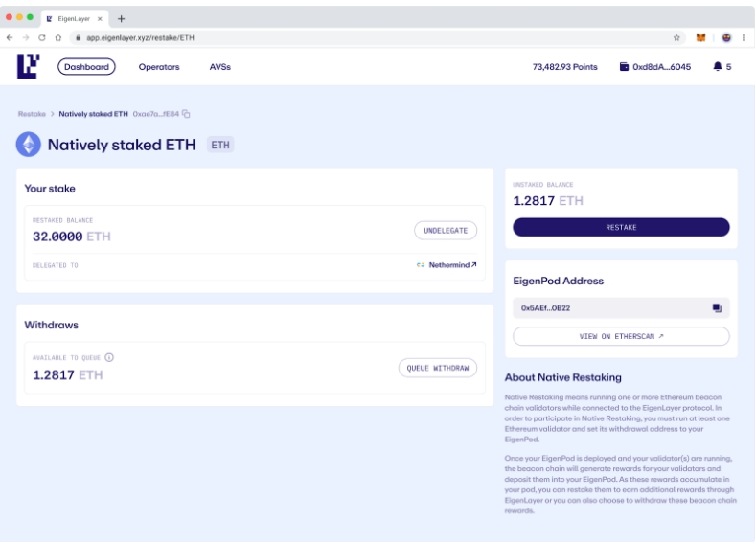Click the EigenPod Address heading
Screen dimensions: 756x542
(559, 281)
